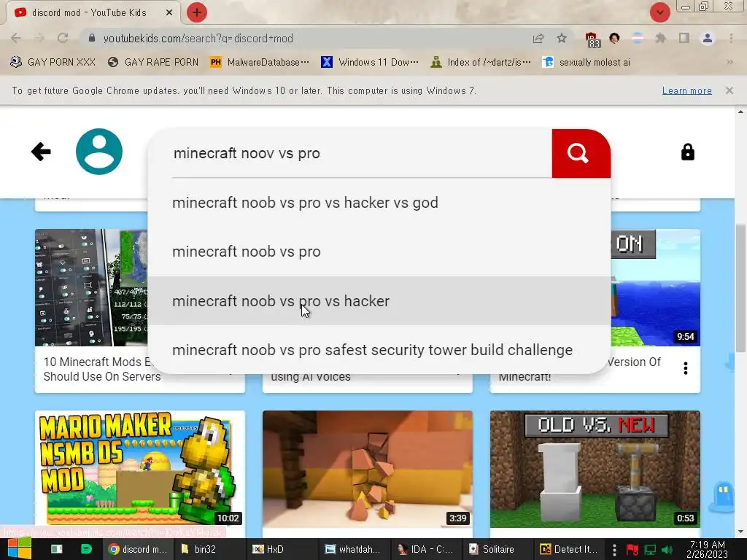Open the Extensions puzzle piece menu
The image size is (747, 560).
coord(660,38)
